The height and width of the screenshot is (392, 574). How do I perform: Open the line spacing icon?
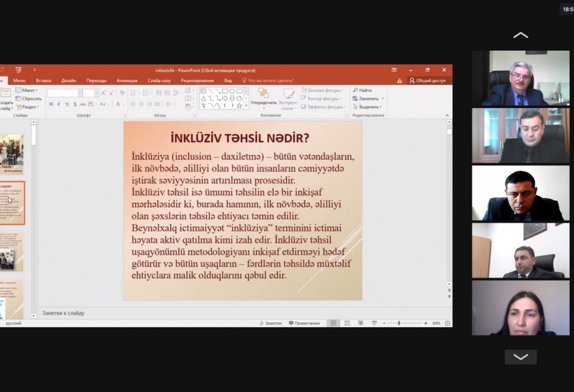click(x=176, y=93)
